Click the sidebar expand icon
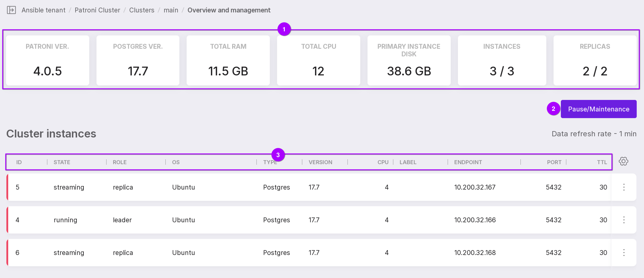Image resolution: width=644 pixels, height=278 pixels. 11,10
